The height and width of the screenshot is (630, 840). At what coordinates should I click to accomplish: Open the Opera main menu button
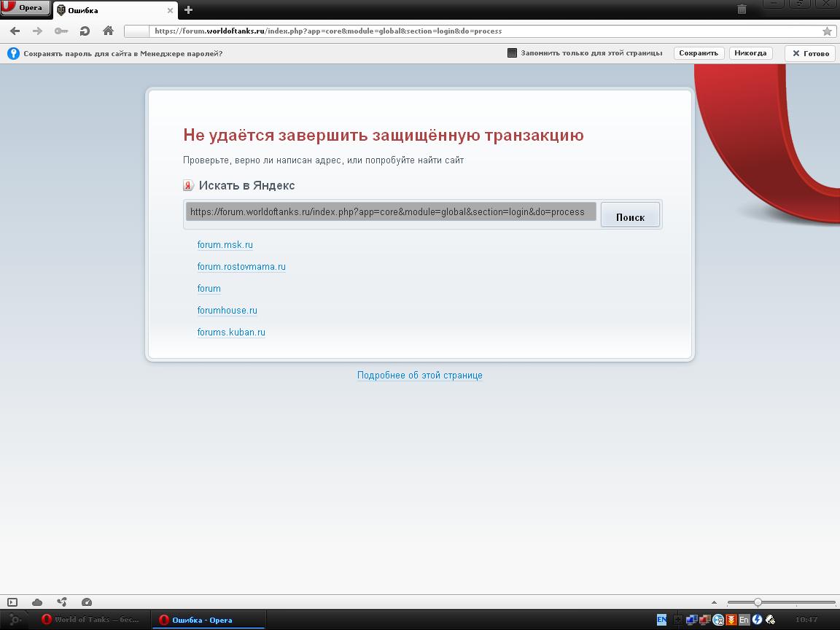click(x=25, y=7)
